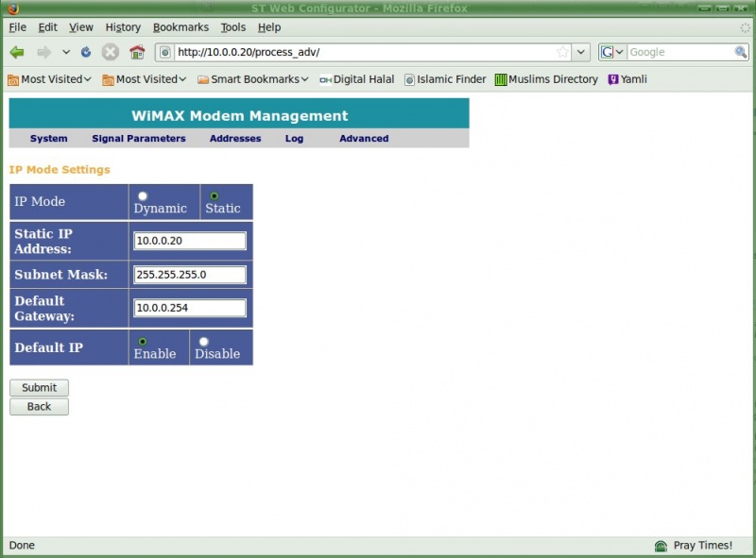
Task: Open the back/forward history dropdown arrow
Action: tap(66, 52)
